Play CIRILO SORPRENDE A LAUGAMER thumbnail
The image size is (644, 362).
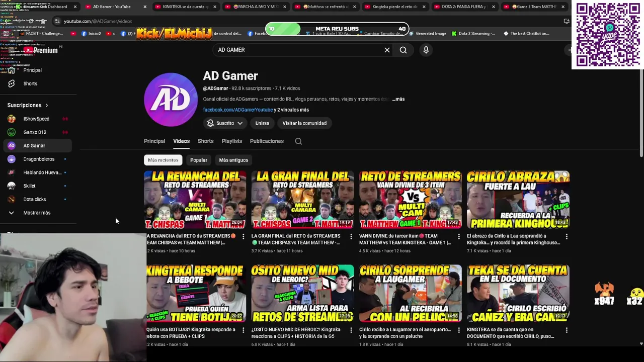tap(411, 294)
